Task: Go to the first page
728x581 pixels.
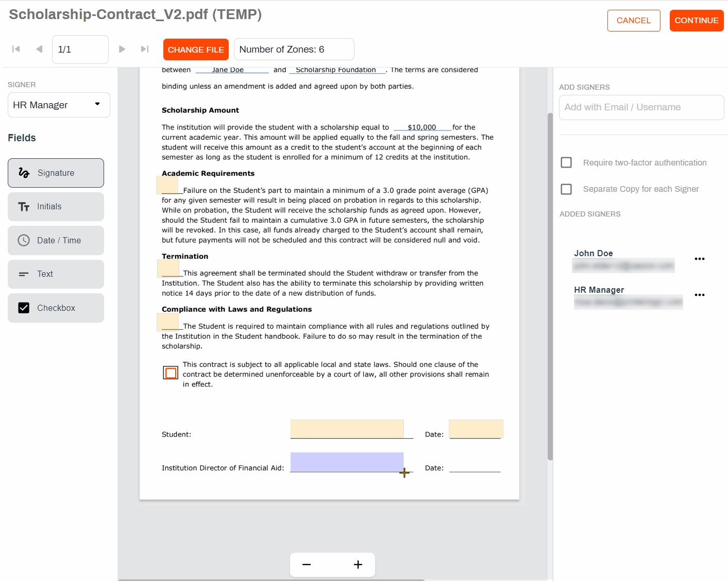Action: coord(16,49)
